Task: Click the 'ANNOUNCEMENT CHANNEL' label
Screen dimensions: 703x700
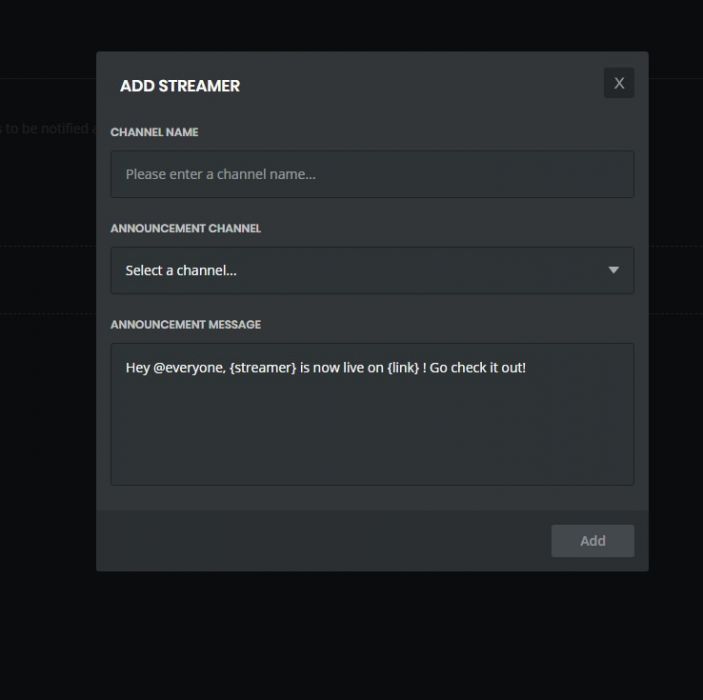Action: pyautogui.click(x=185, y=228)
